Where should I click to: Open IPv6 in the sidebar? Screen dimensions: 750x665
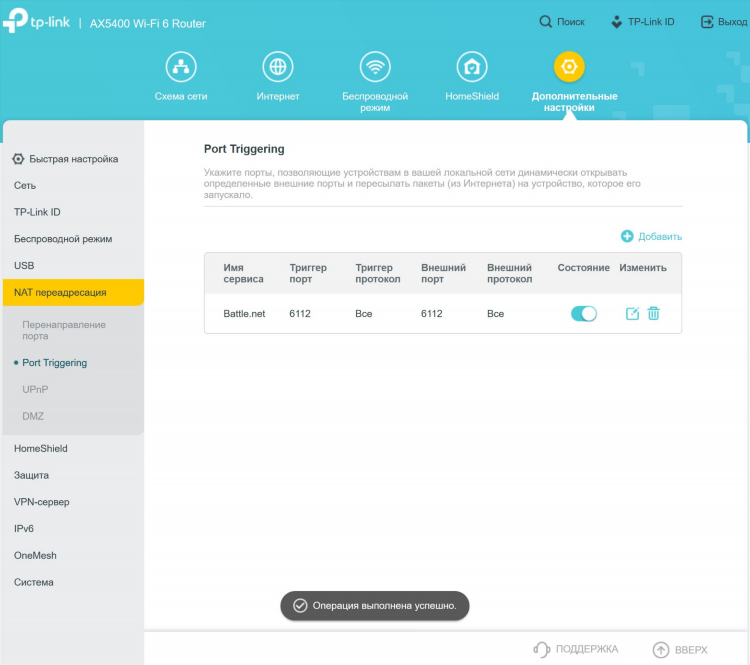click(x=24, y=529)
